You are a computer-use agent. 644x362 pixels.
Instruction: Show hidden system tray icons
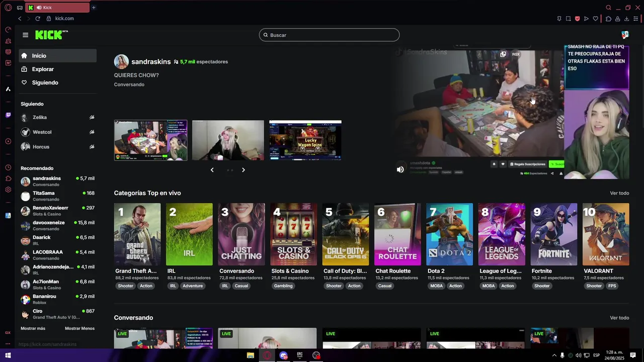tap(554, 355)
